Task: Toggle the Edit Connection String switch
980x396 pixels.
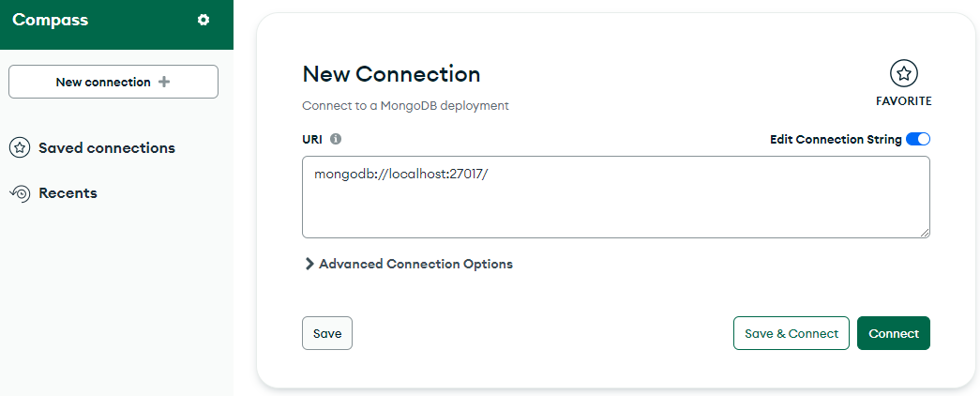Action: click(x=918, y=140)
